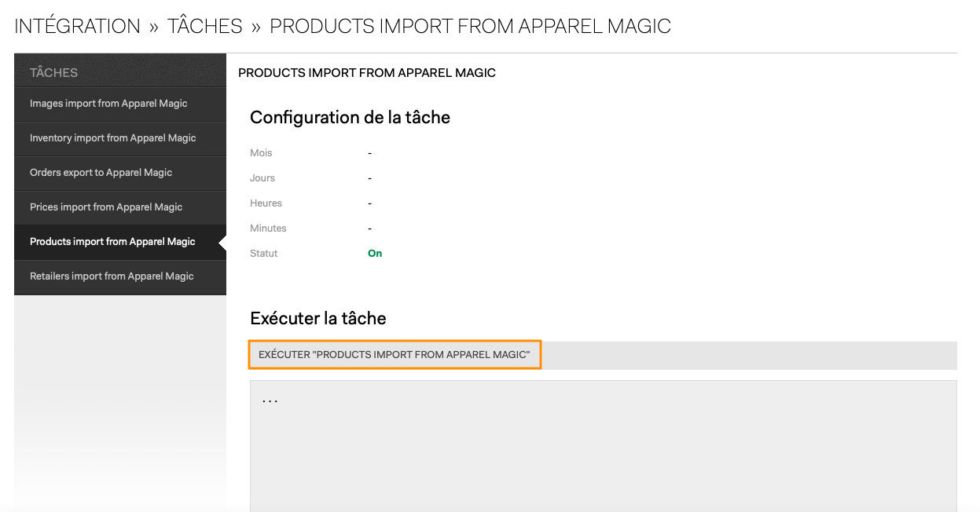This screenshot has width=980, height=512.
Task: Click the selected-item arrow pointer beside the sidebar
Action: (x=222, y=243)
